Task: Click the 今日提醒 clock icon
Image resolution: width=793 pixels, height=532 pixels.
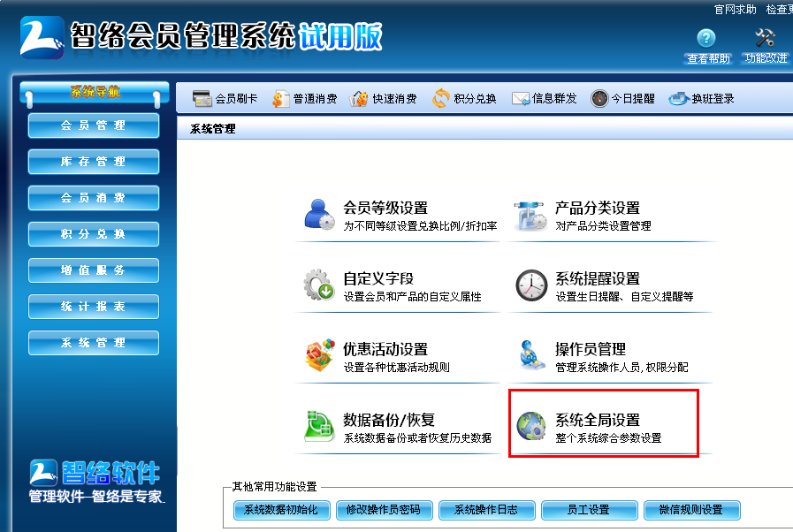Action: tap(599, 98)
